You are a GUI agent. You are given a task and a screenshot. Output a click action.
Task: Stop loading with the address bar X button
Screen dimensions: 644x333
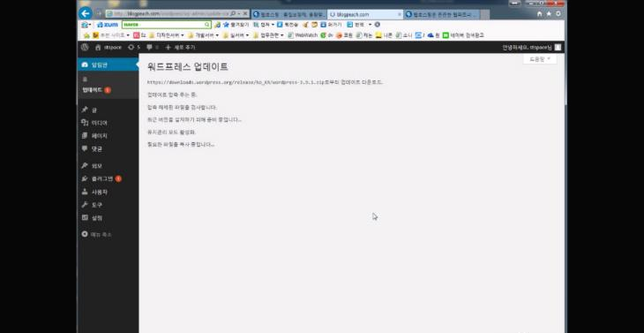[244, 13]
